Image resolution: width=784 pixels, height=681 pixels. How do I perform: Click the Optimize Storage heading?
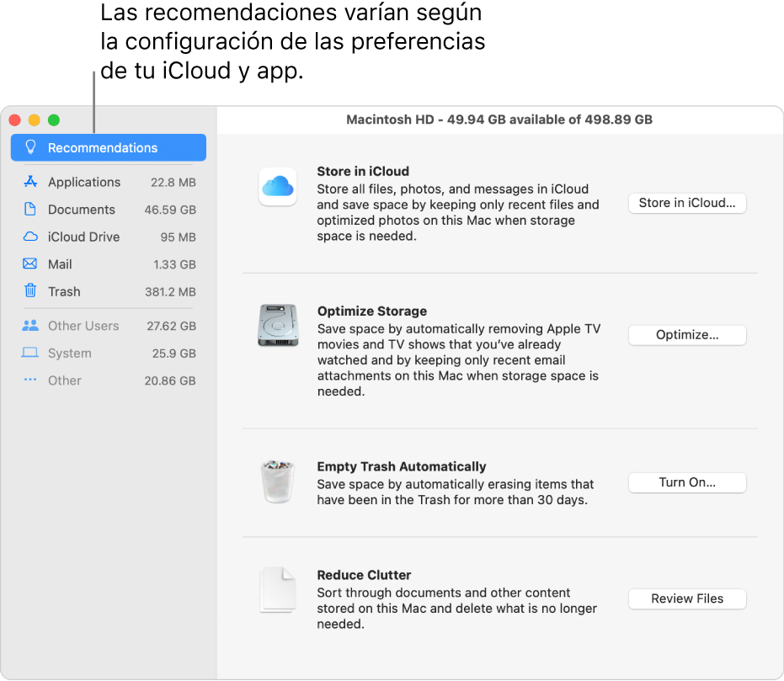point(372,311)
